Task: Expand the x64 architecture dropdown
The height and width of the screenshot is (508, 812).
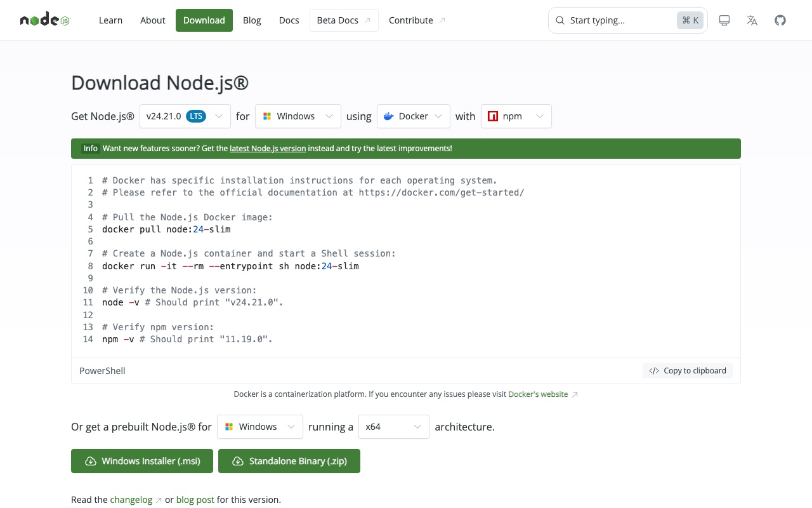Action: pos(394,427)
